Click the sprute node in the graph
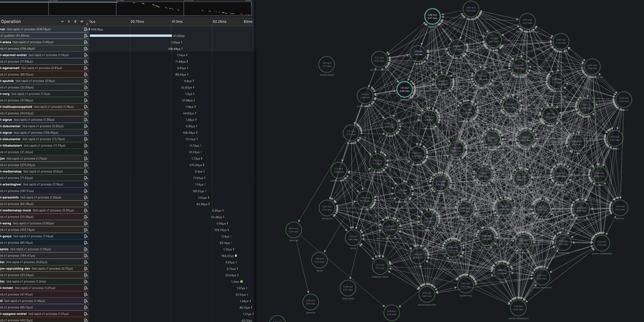 click(x=353, y=238)
